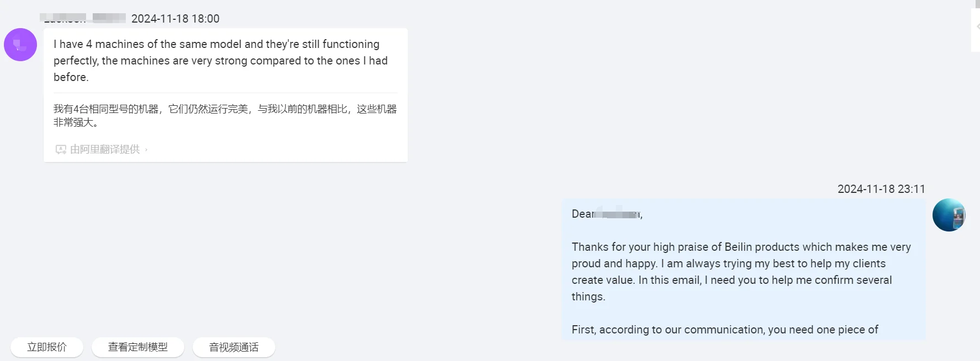Click the Alibaba translation icon
This screenshot has width=980, height=361.
tap(61, 149)
